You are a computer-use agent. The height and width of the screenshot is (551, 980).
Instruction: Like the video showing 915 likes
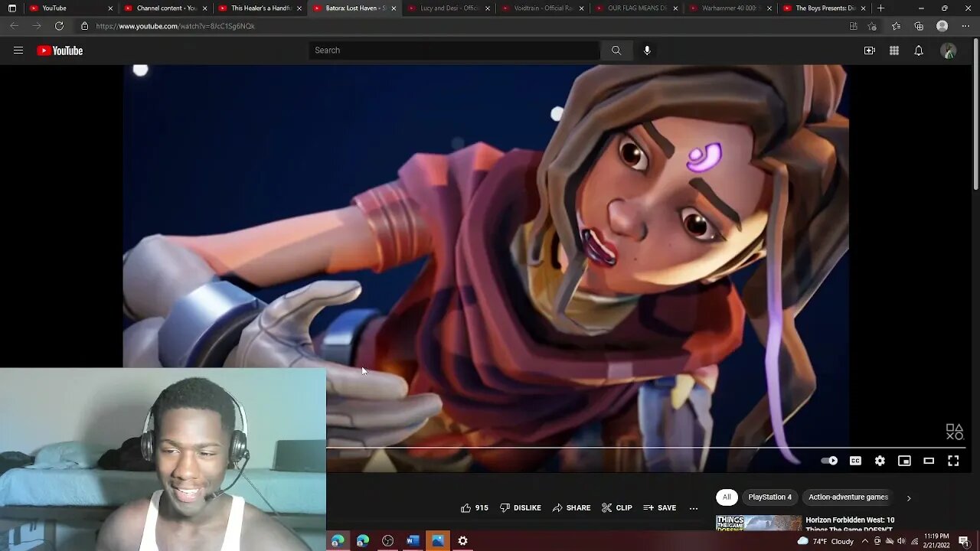(x=474, y=508)
